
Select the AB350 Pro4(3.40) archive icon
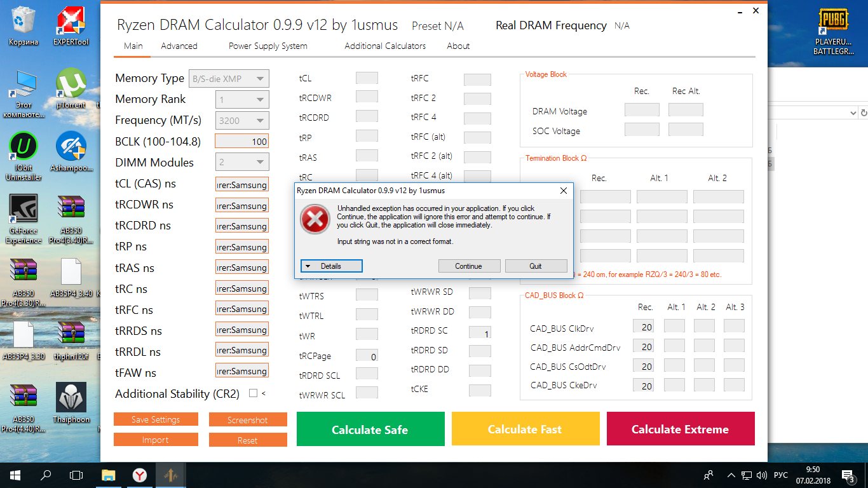(71, 219)
